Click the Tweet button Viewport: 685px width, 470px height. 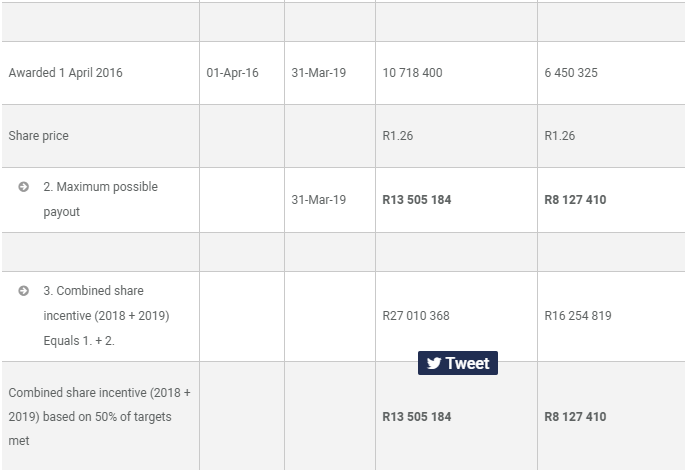[x=458, y=363]
